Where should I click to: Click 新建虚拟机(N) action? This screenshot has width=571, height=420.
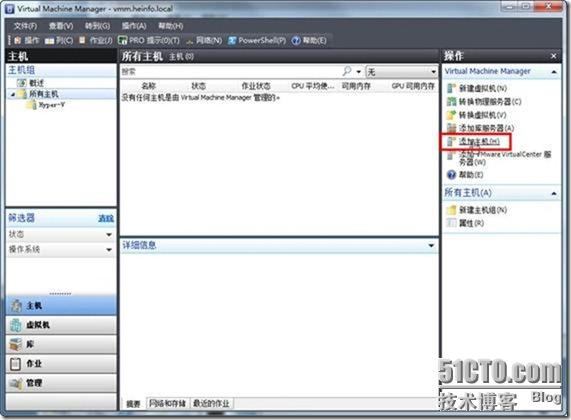tap(477, 88)
